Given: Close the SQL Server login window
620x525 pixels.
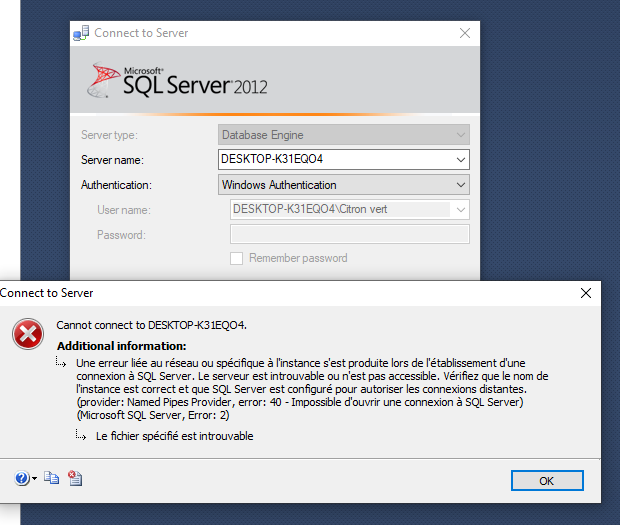Looking at the screenshot, I should pyautogui.click(x=465, y=33).
